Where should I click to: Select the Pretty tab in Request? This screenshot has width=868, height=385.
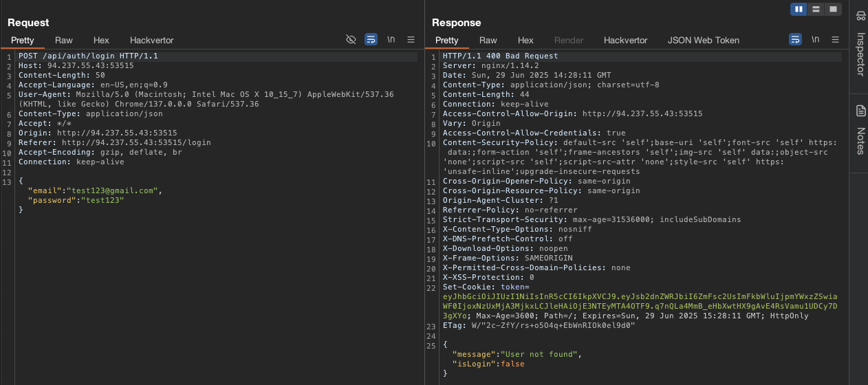point(23,41)
